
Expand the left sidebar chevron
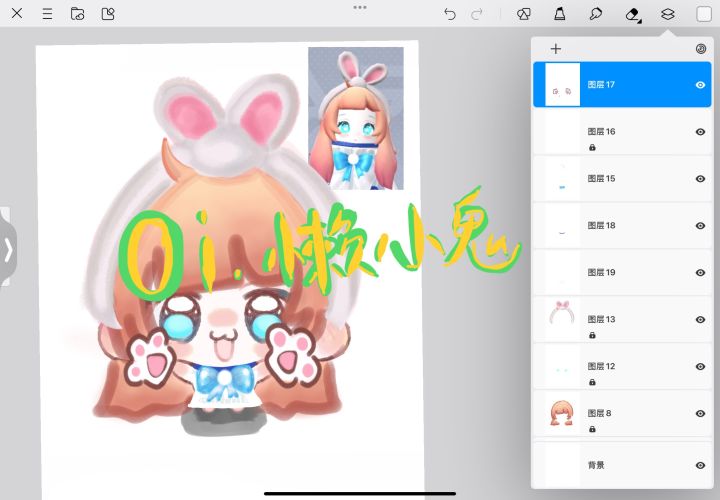8,249
